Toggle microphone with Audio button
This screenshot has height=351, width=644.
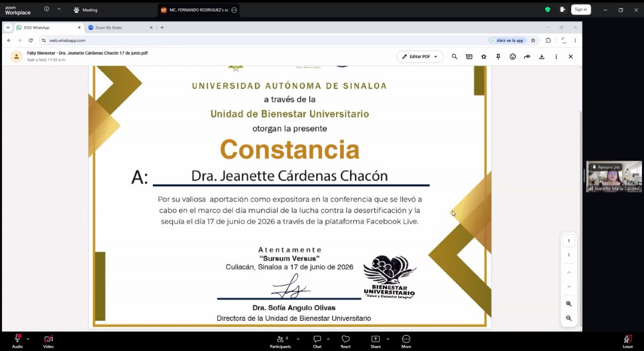[x=18, y=341]
